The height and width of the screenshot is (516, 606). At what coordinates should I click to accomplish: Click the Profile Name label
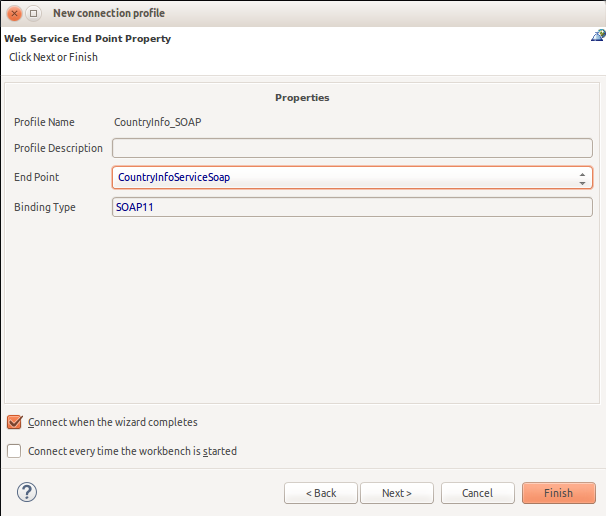pos(44,122)
